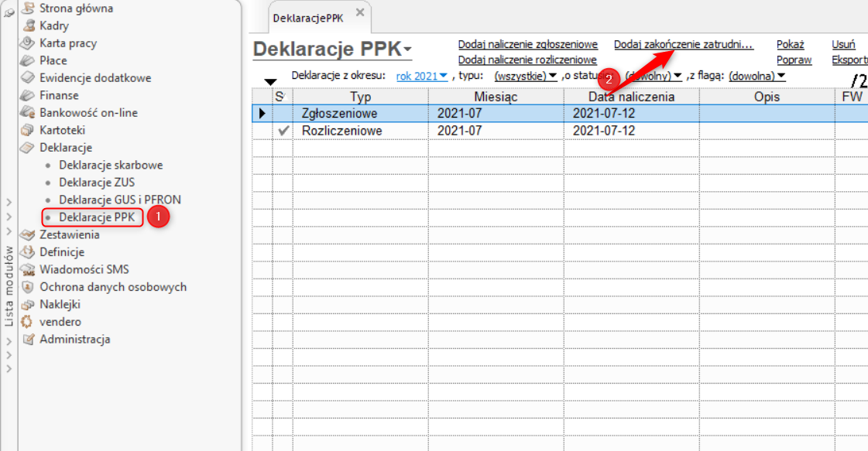Expand the filter arrow above the S column
The image size is (868, 451).
(x=270, y=83)
